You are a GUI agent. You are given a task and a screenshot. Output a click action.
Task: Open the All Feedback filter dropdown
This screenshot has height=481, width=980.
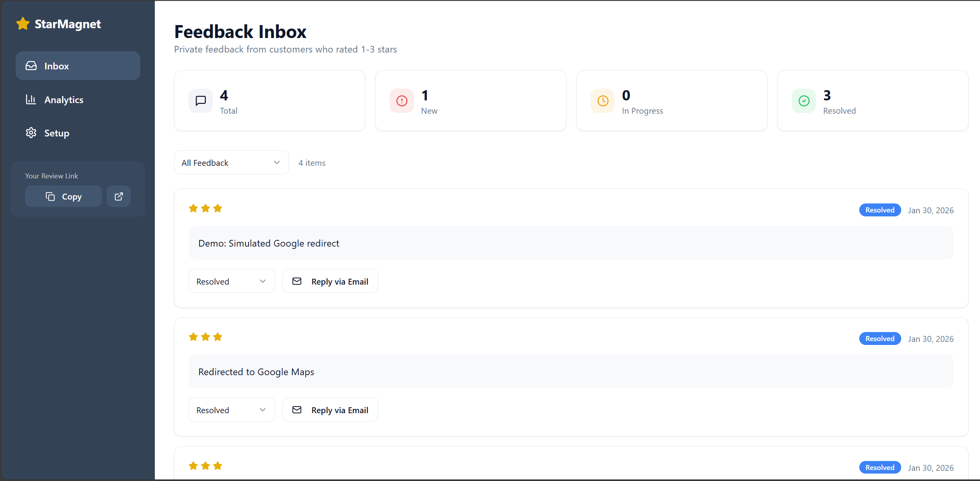[231, 163]
